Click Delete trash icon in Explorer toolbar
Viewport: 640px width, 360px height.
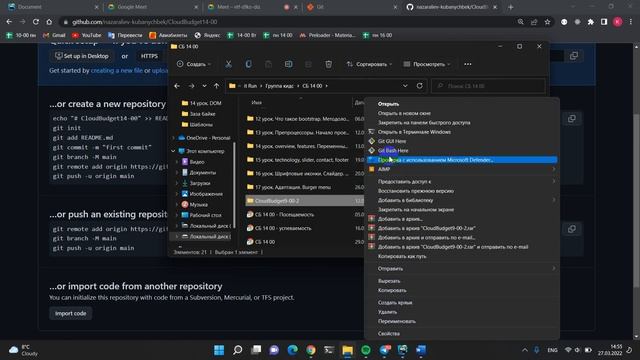click(329, 64)
